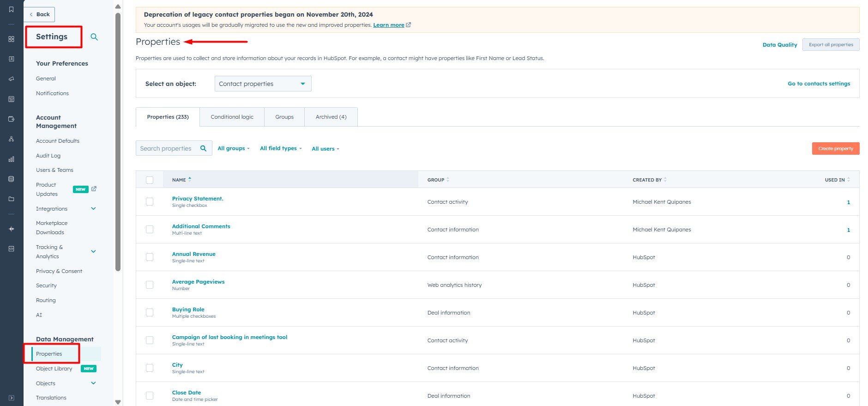Open the Commerce wallet icon in the navigation rail
The image size is (868, 406).
[x=12, y=119]
